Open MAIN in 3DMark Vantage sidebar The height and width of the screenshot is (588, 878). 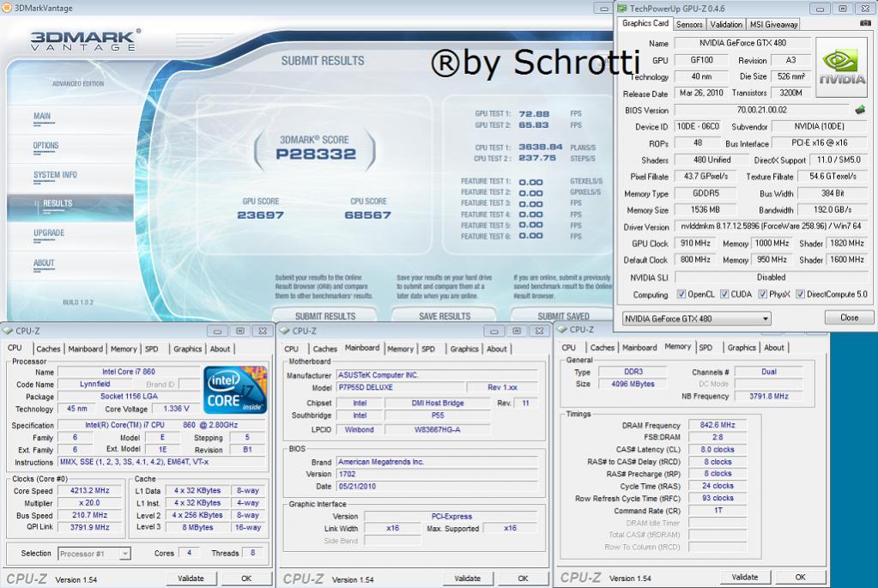[x=42, y=117]
